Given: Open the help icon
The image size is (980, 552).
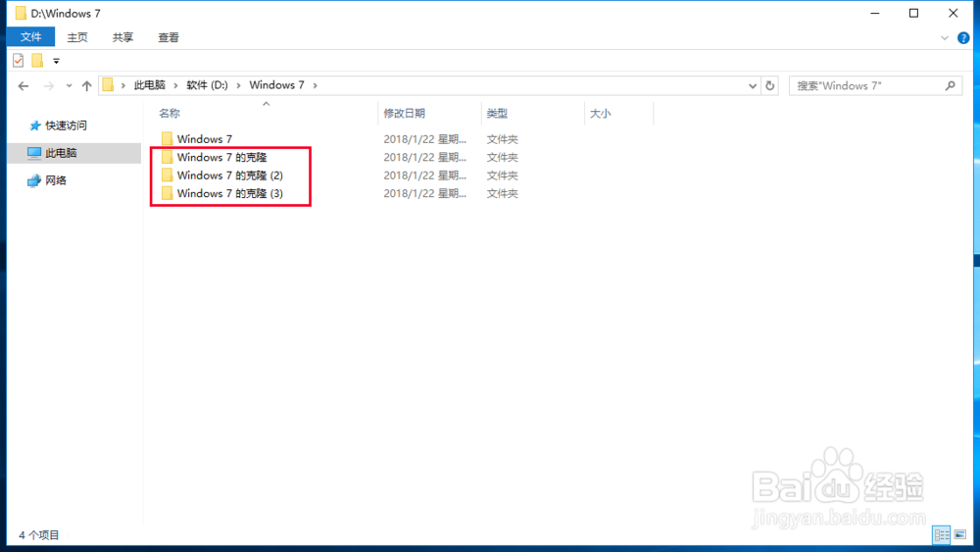Looking at the screenshot, I should coord(963,38).
